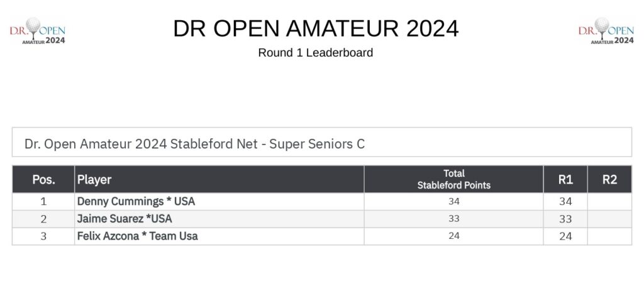Click position 3 cell in leaderboard

43,236
